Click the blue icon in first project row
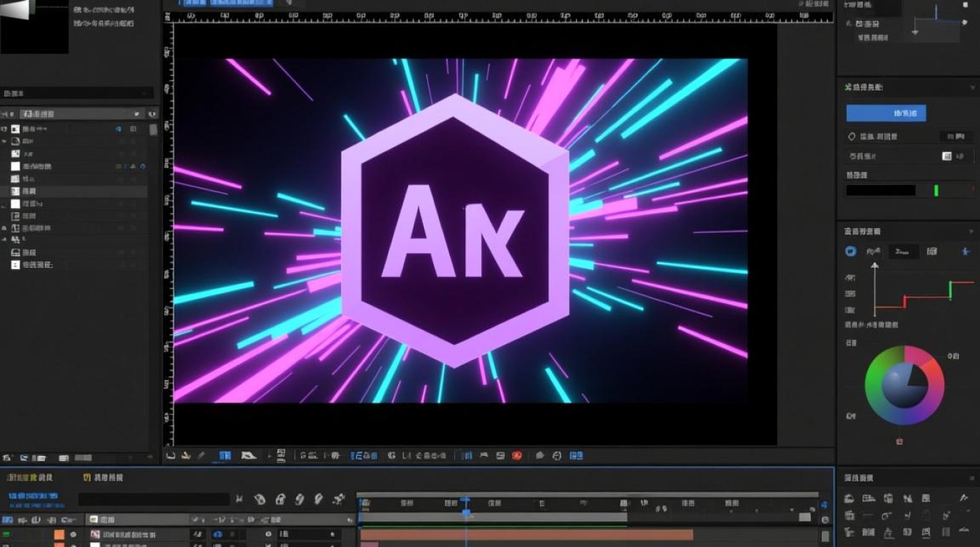The height and width of the screenshot is (547, 980). click(x=119, y=129)
